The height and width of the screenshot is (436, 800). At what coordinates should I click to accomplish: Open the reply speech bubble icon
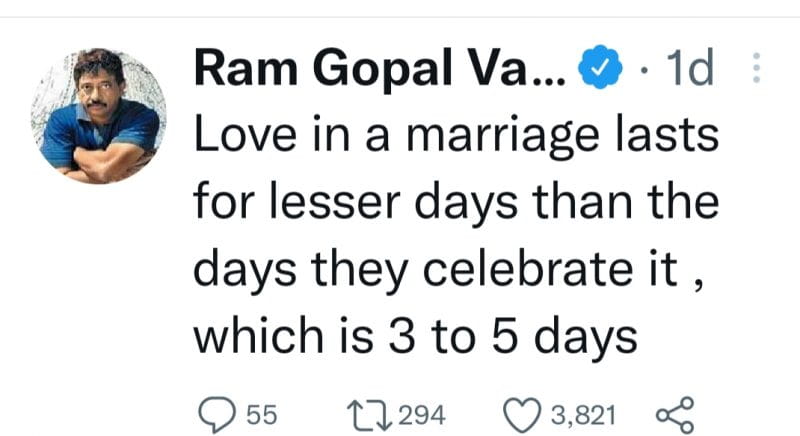[217, 415]
